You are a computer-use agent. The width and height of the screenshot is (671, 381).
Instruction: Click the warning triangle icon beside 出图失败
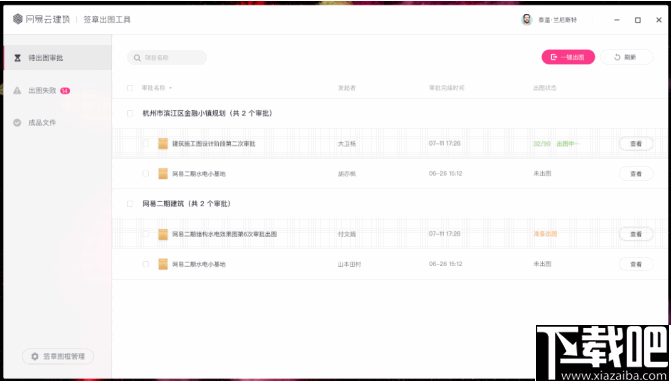click(x=17, y=90)
